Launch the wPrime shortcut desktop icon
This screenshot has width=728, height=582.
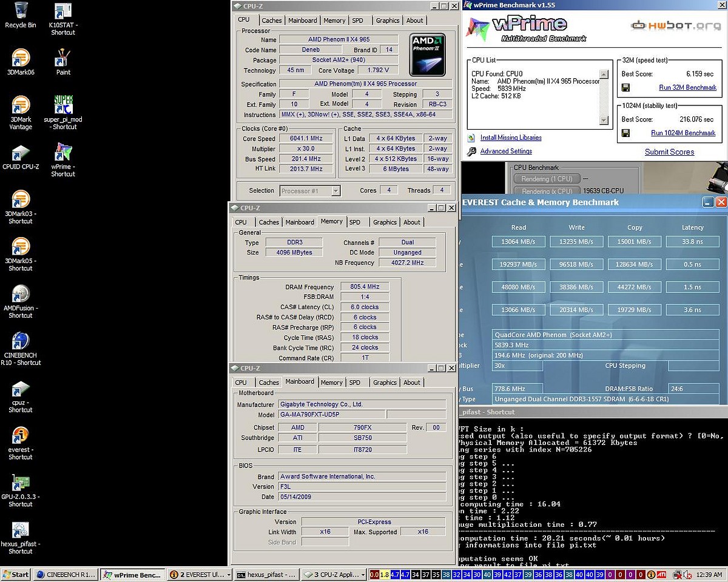[63, 152]
